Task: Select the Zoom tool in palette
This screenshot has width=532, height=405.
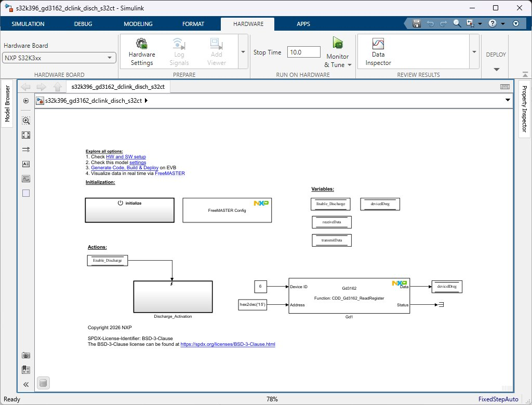Action: click(x=26, y=120)
